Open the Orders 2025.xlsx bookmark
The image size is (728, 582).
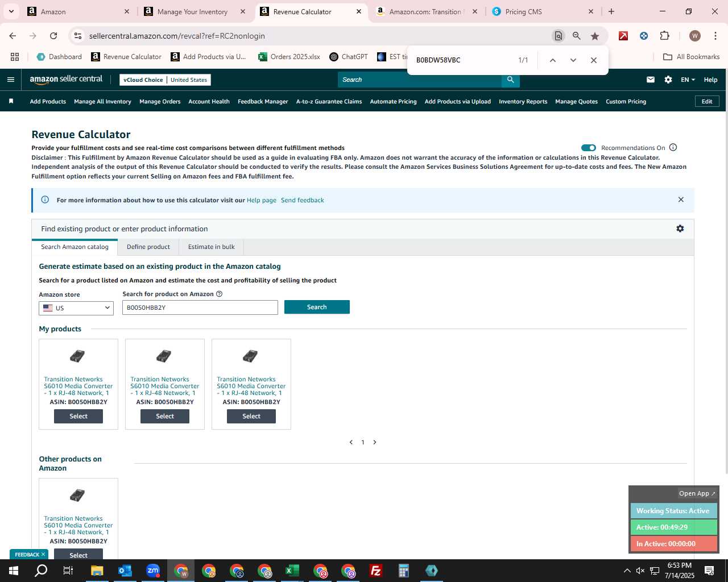[289, 57]
